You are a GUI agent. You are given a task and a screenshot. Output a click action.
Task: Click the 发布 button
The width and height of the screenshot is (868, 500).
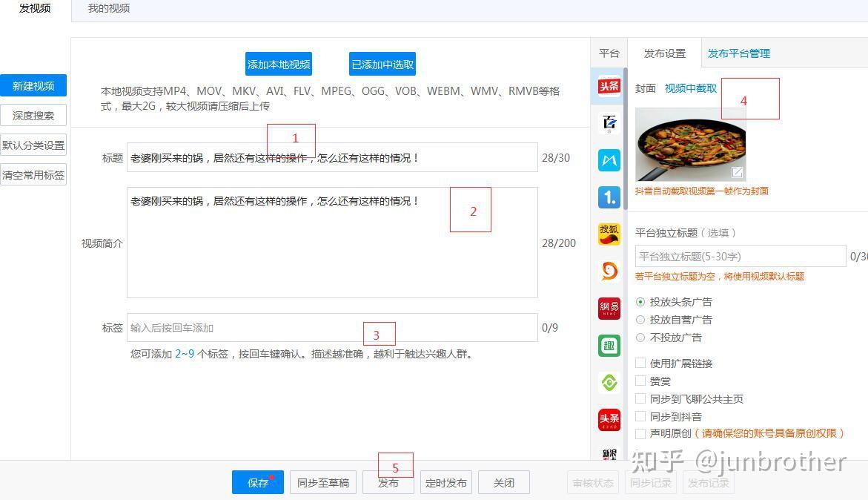click(388, 482)
